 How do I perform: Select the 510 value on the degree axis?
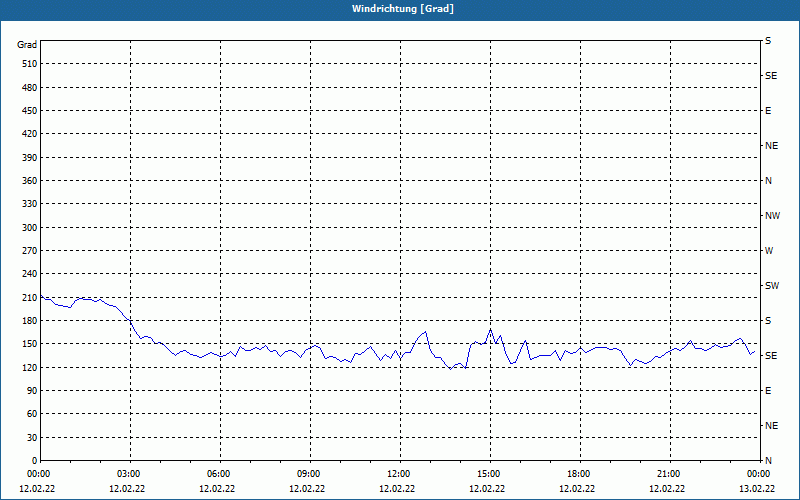[x=30, y=64]
